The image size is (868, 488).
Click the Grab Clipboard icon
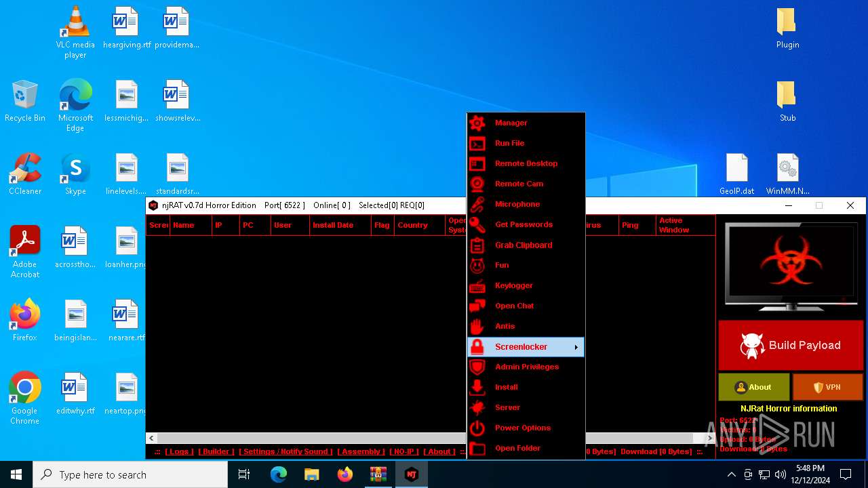coord(477,245)
